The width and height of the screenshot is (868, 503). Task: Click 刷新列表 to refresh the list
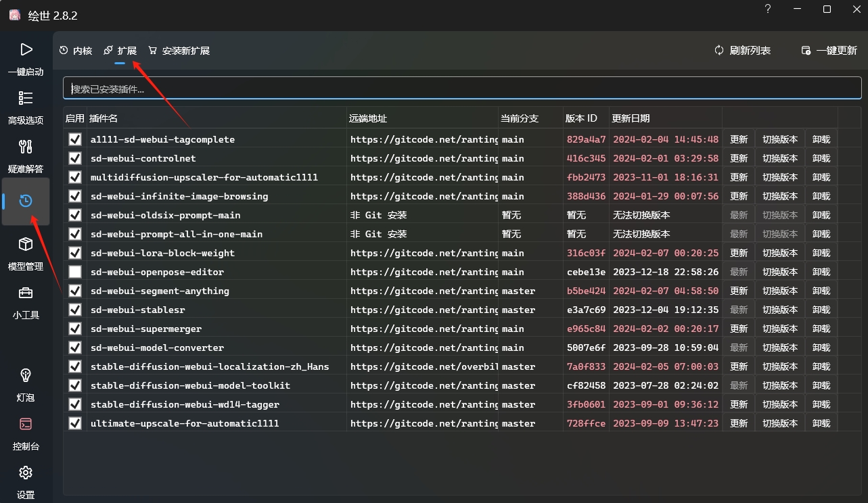pyautogui.click(x=743, y=51)
